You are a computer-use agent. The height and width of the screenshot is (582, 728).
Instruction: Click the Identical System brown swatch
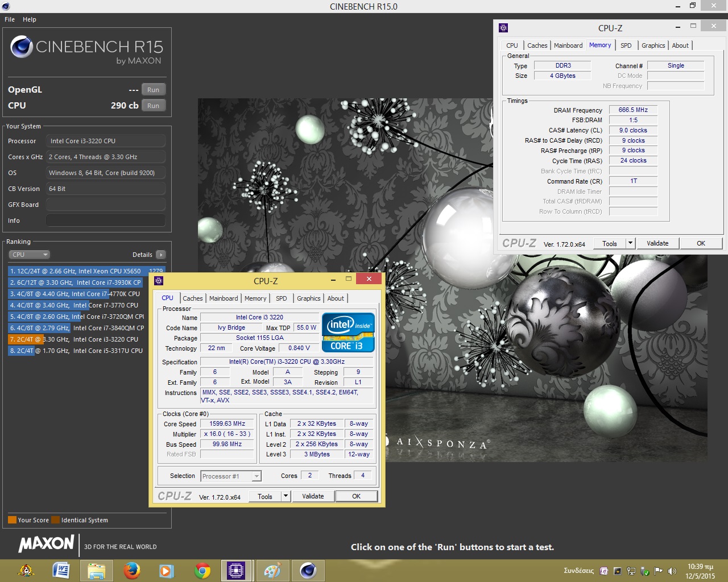(x=55, y=520)
